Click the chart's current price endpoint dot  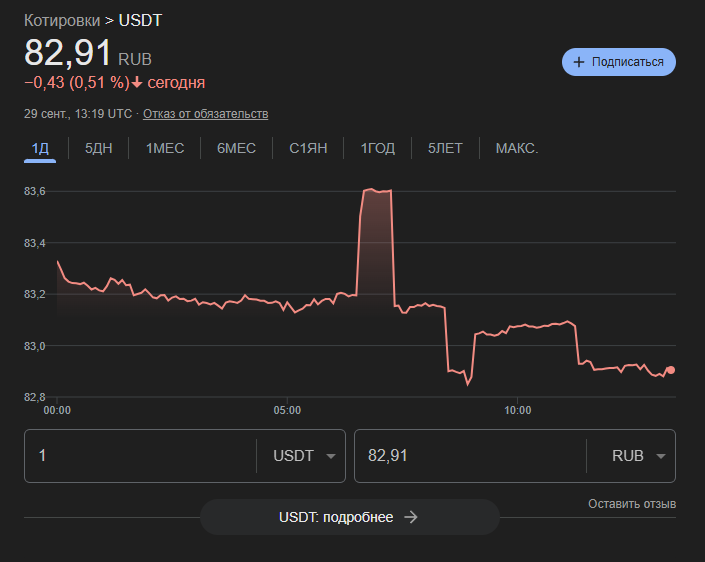click(670, 370)
